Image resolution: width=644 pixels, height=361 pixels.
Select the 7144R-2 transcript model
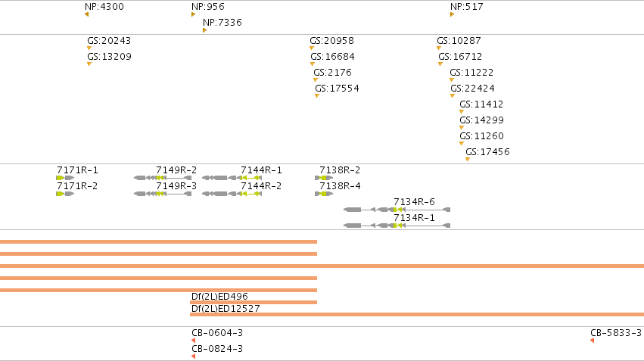[x=232, y=194]
